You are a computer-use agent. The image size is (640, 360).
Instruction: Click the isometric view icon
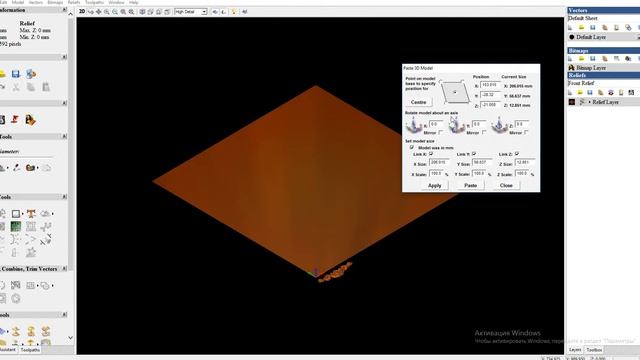click(x=142, y=12)
